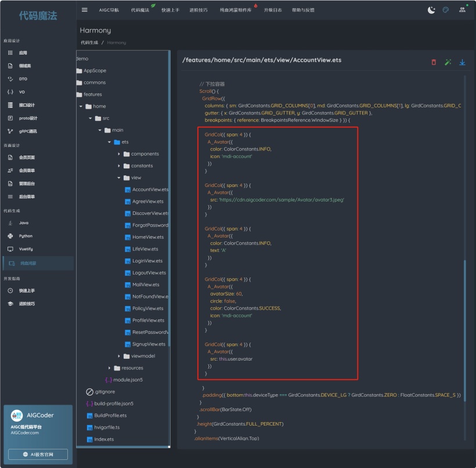Toggle sidebar with the hamburger menu icon
The width and height of the screenshot is (476, 468).
tap(85, 10)
